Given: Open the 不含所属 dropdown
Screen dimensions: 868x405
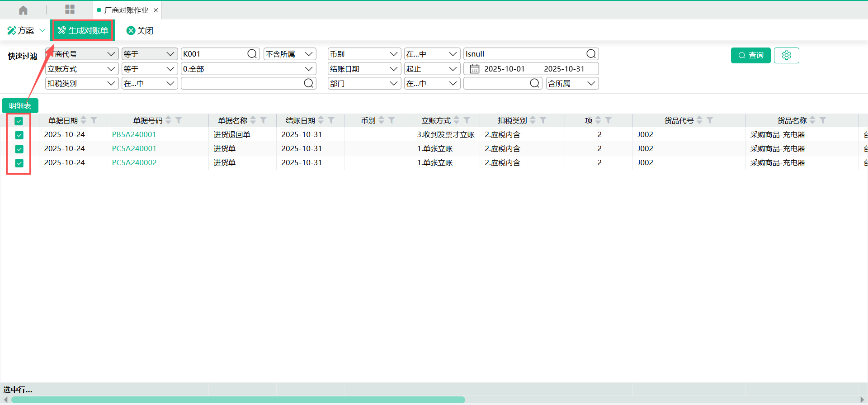Looking at the screenshot, I should click(290, 54).
